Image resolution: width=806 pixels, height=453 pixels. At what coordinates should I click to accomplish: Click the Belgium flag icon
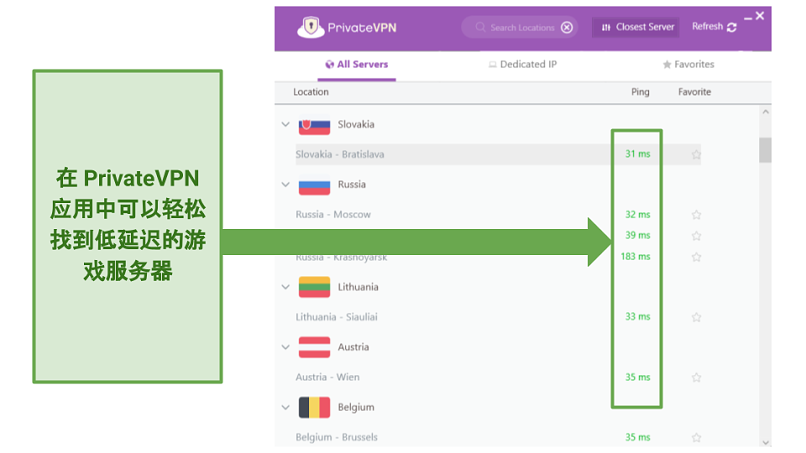pyautogui.click(x=314, y=408)
